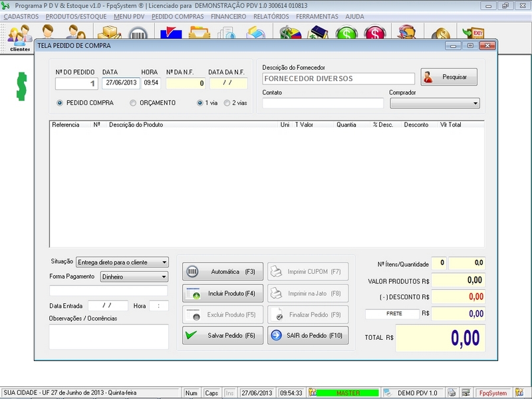
Task: Select the ORÇAMENTO radio button
Action: pyautogui.click(x=133, y=103)
